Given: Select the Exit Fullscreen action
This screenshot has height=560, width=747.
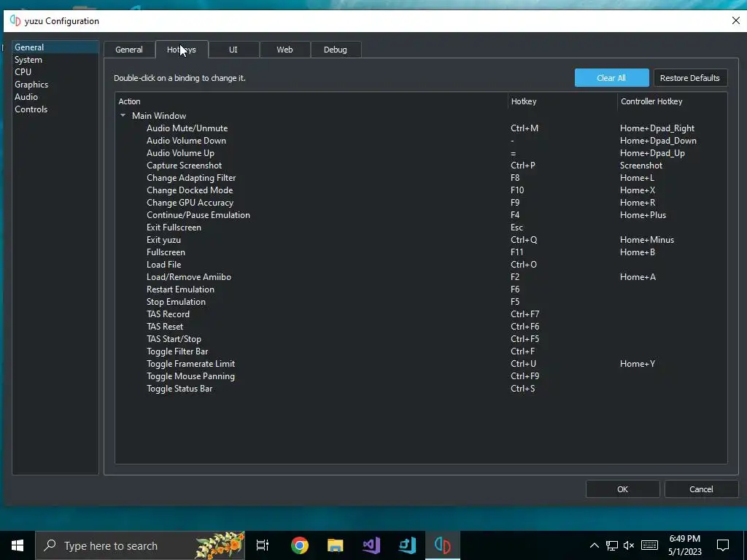Looking at the screenshot, I should (x=174, y=227).
